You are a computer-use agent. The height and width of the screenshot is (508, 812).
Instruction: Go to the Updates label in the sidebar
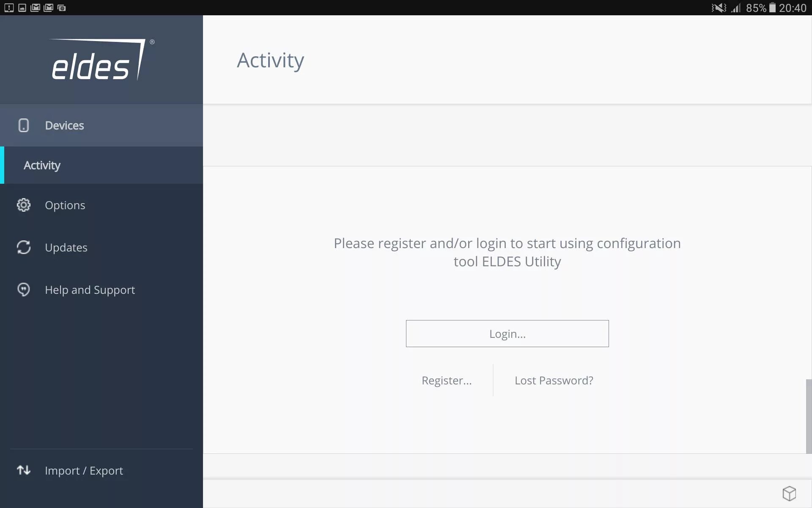66,247
